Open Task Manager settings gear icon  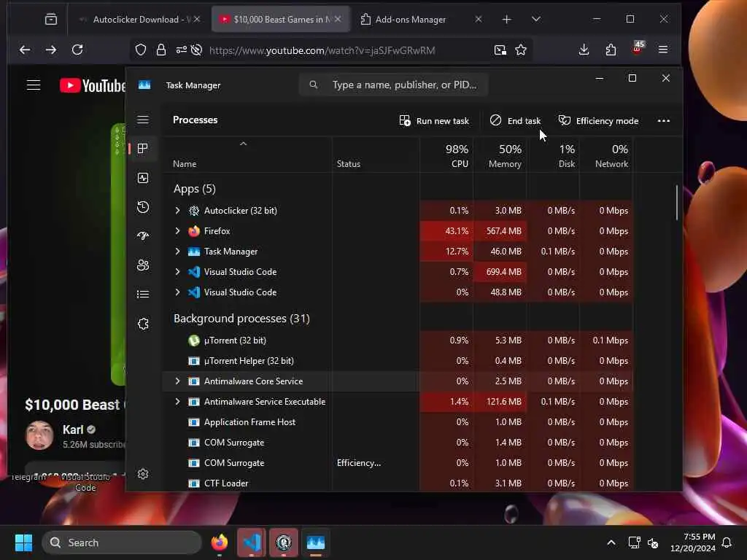pos(143,474)
